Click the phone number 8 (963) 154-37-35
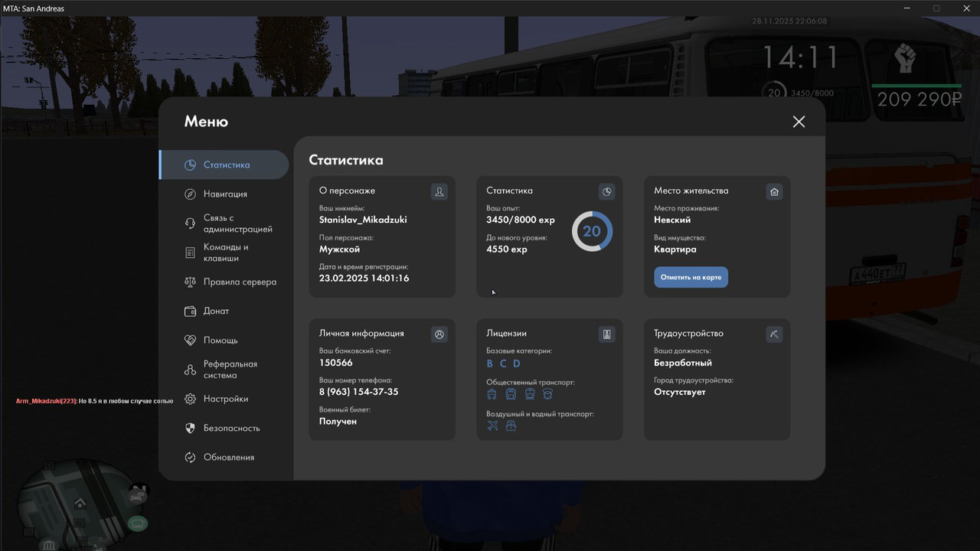 click(358, 392)
